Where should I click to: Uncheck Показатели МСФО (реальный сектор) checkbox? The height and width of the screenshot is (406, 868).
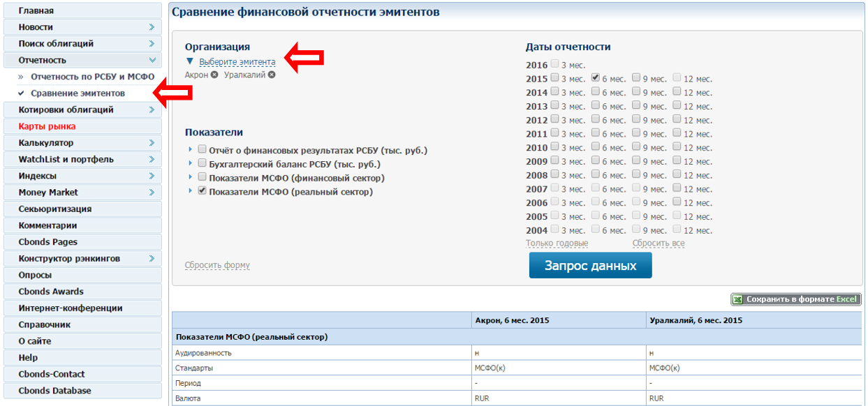pos(202,190)
